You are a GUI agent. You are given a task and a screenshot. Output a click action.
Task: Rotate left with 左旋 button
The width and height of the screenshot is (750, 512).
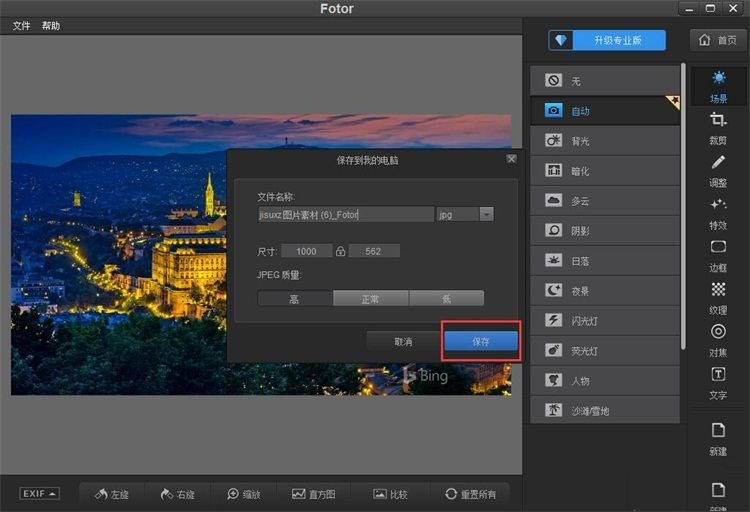(112, 494)
